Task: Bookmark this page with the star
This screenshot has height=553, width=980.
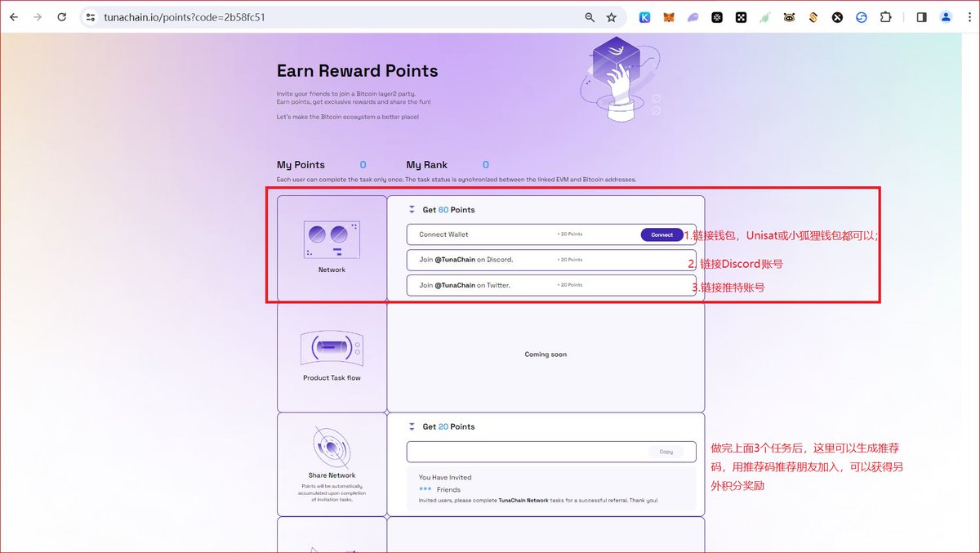Action: pos(612,17)
